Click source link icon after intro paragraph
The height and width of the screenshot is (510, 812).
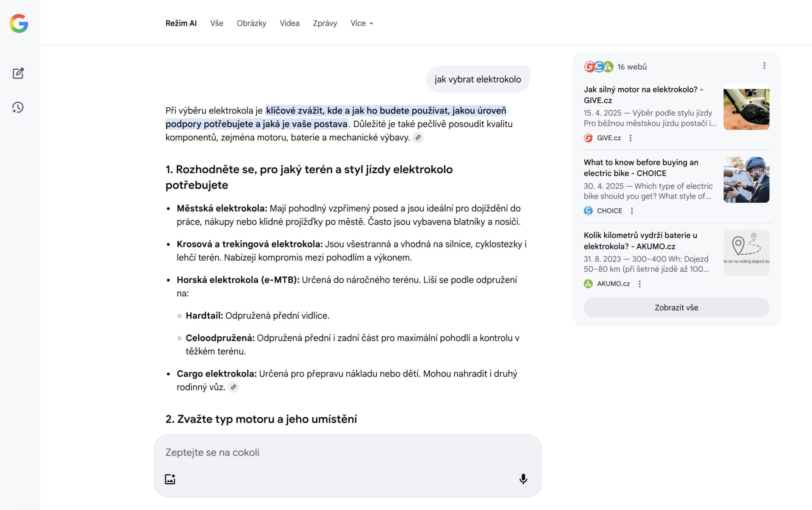click(x=418, y=137)
